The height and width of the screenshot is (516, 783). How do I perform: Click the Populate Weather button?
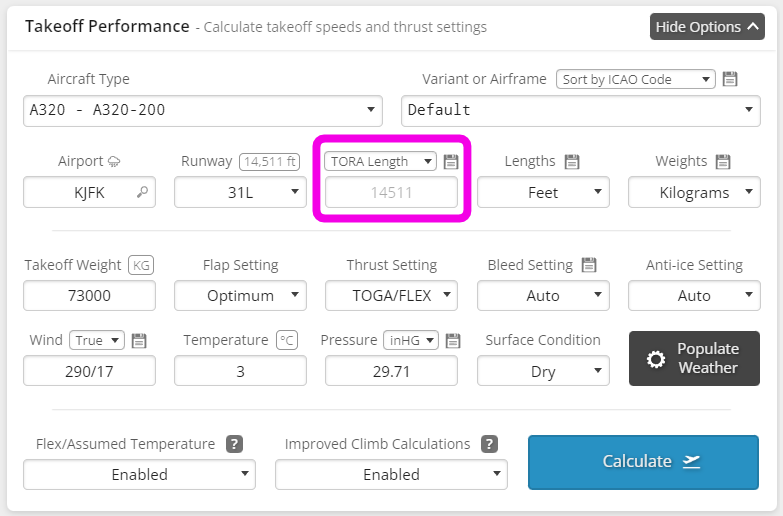pos(694,358)
